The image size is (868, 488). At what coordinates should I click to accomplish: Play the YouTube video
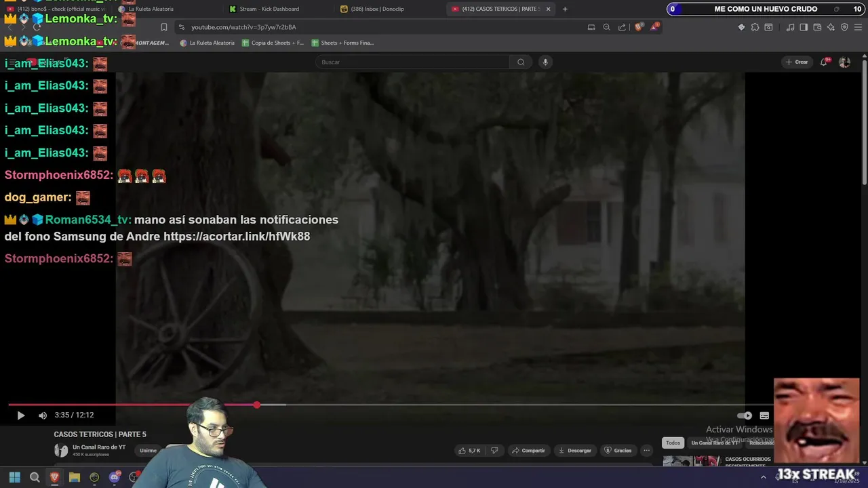[x=20, y=415]
